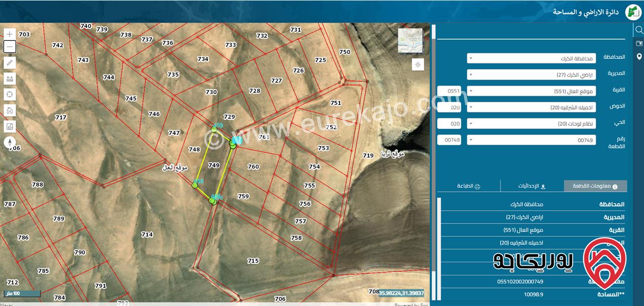Select the pencil draw tool
The height and width of the screenshot is (306, 644).
10,63
